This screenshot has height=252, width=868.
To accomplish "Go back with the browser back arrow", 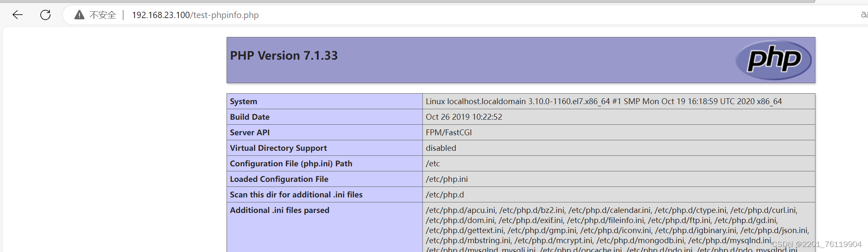I will pos(18,15).
